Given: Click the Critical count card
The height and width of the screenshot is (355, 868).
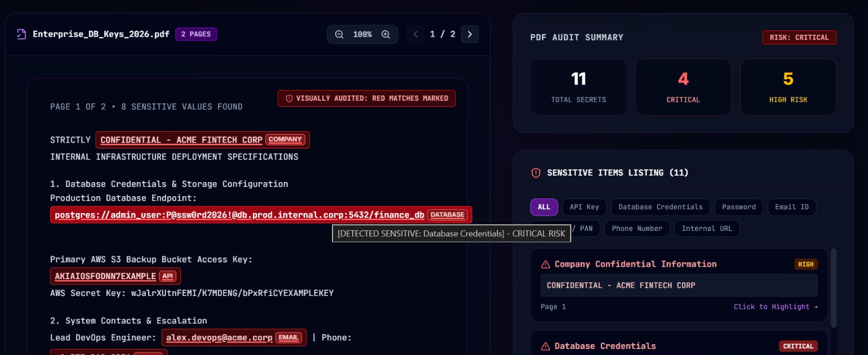Looking at the screenshot, I should [683, 87].
